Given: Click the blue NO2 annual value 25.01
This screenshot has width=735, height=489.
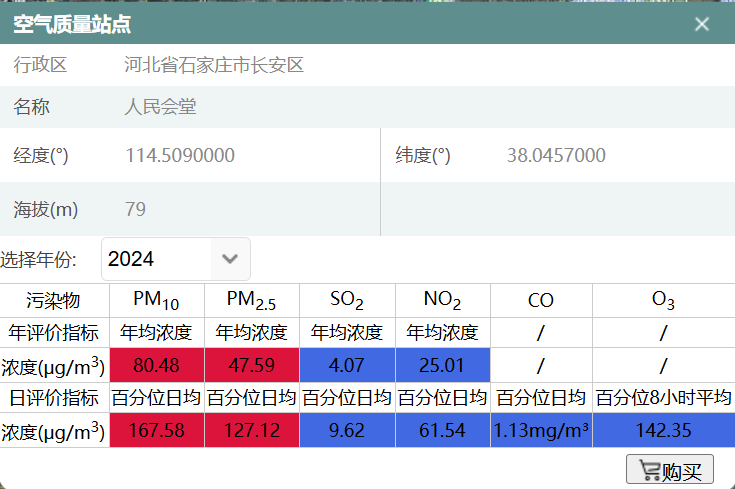Looking at the screenshot, I should pyautogui.click(x=442, y=365).
